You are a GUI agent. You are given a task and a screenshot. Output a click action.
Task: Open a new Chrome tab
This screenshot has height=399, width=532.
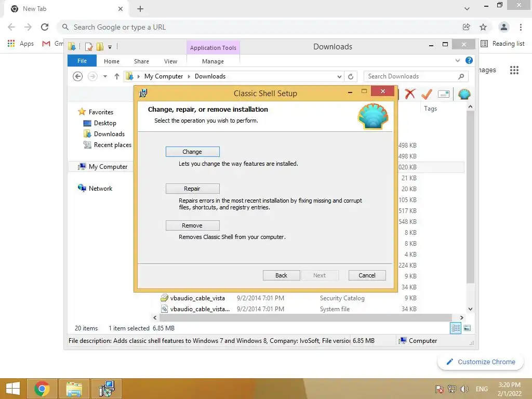tap(140, 9)
